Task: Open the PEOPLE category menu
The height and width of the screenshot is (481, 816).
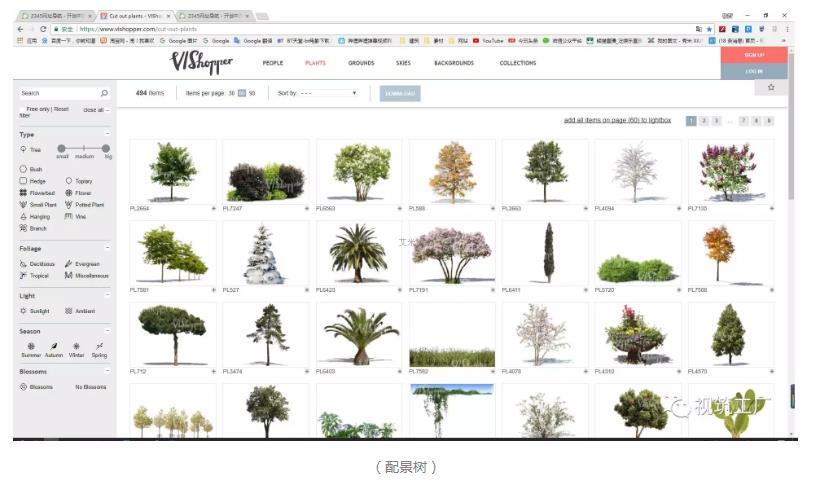Action: [x=273, y=63]
